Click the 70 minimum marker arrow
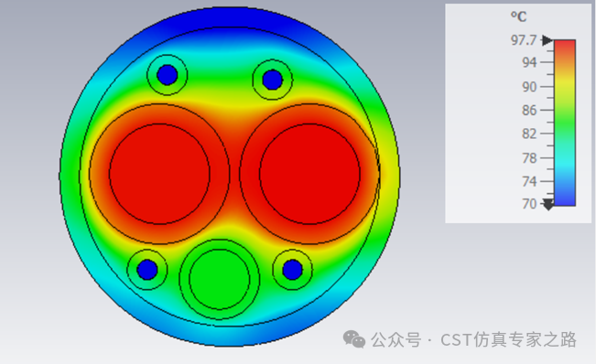The height and width of the screenshot is (364, 596). 548,205
